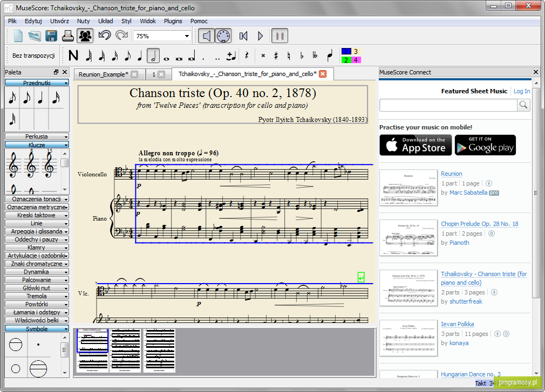Select the quarter note duration
Image resolution: width=545 pixels, height=392 pixels.
[x=140, y=56]
